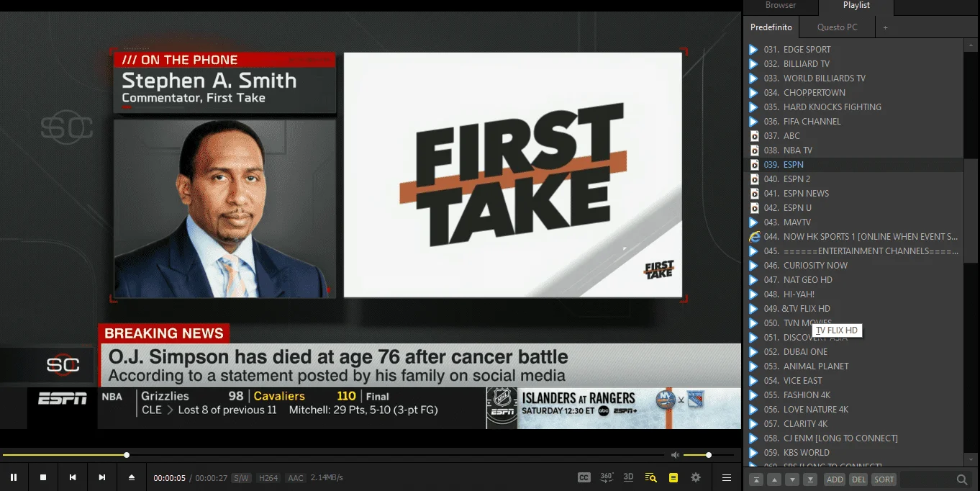Select playlist item 043. MAVTV
Viewport: 980px width, 491px height.
854,222
